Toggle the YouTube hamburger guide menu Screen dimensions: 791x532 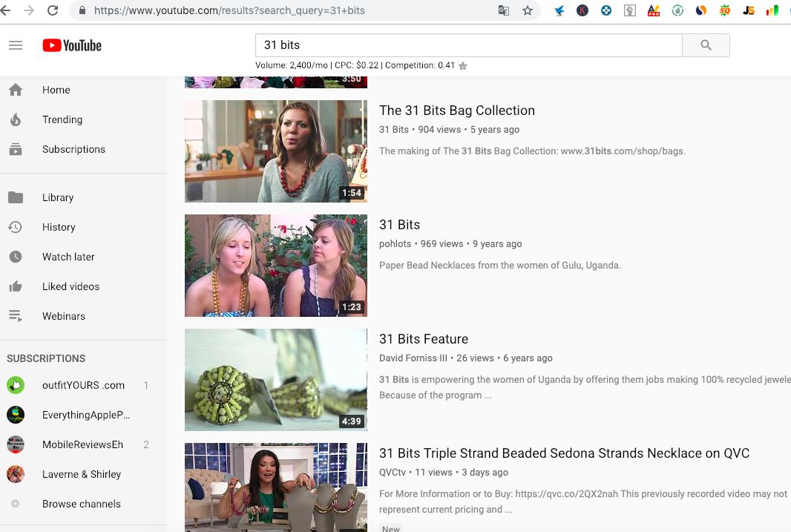(x=16, y=45)
